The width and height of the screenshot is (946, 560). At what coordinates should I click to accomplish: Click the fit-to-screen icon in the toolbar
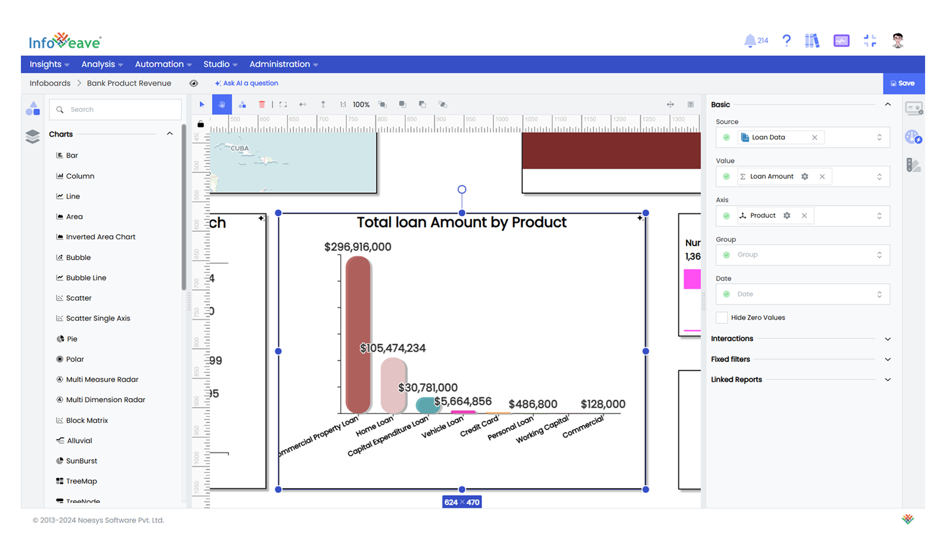pos(283,104)
